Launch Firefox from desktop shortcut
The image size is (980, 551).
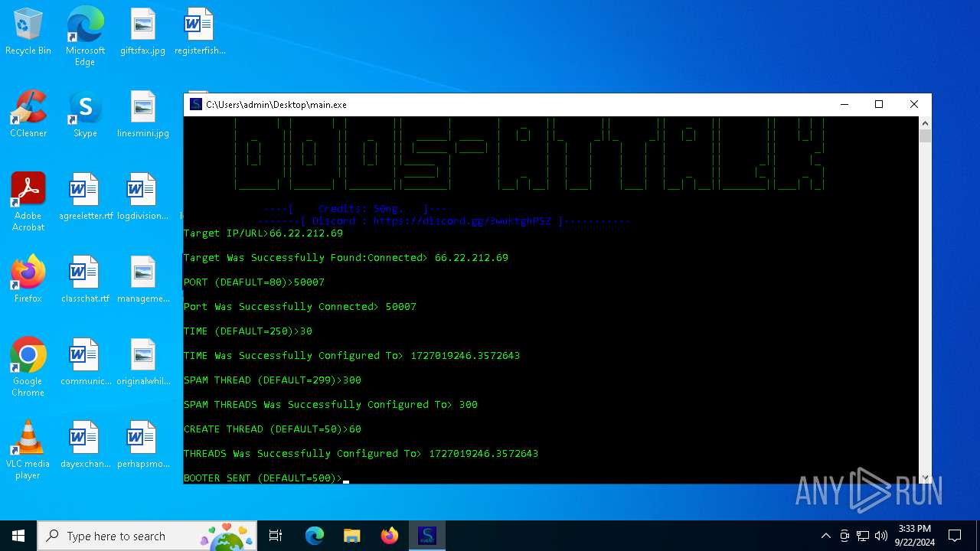coord(28,280)
